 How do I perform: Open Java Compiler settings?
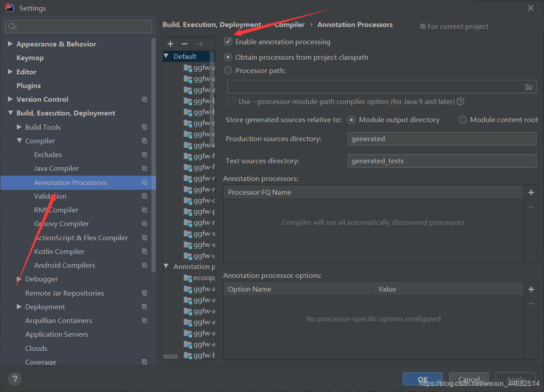[56, 169]
